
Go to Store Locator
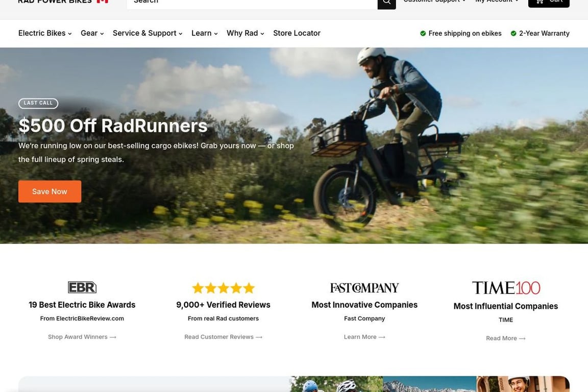click(297, 33)
